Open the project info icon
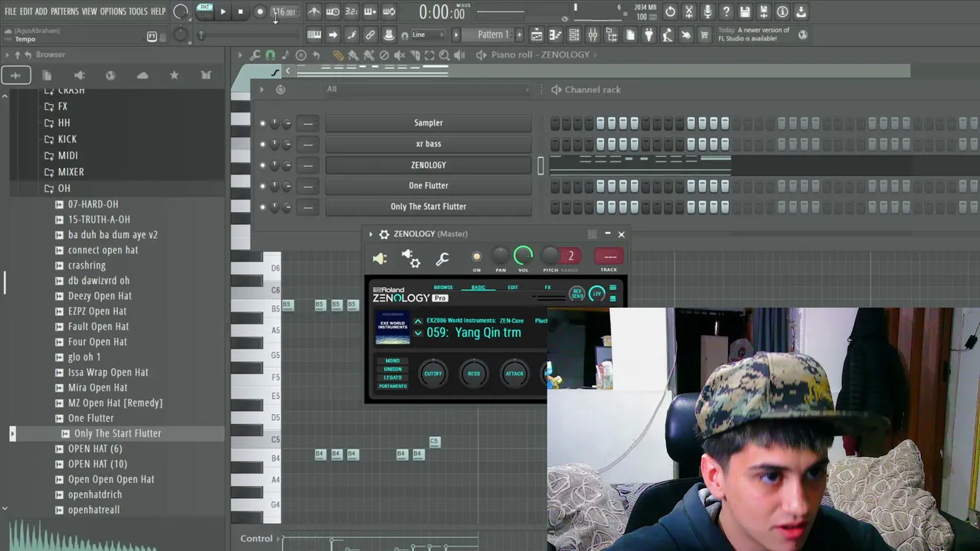Viewport: 980px width, 551px height. 782,11
